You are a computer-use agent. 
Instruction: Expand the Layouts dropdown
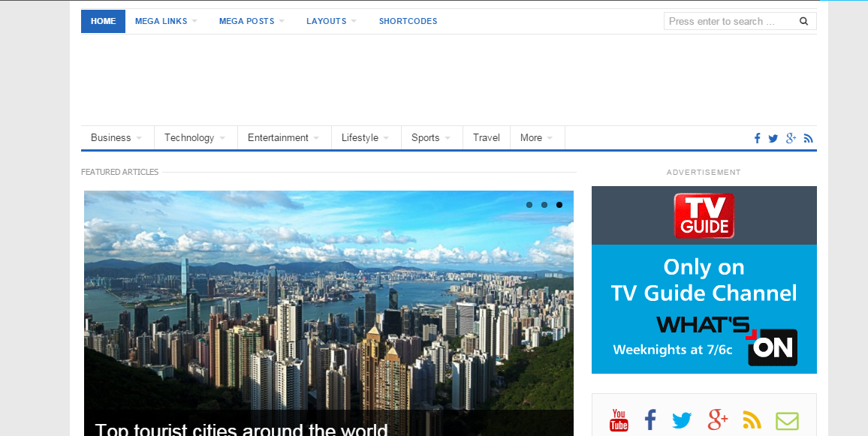(x=331, y=21)
